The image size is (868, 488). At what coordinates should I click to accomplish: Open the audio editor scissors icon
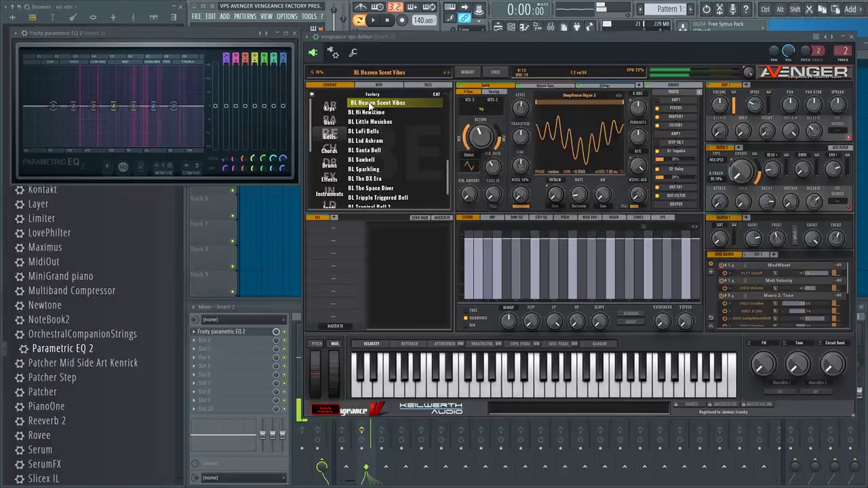(719, 9)
